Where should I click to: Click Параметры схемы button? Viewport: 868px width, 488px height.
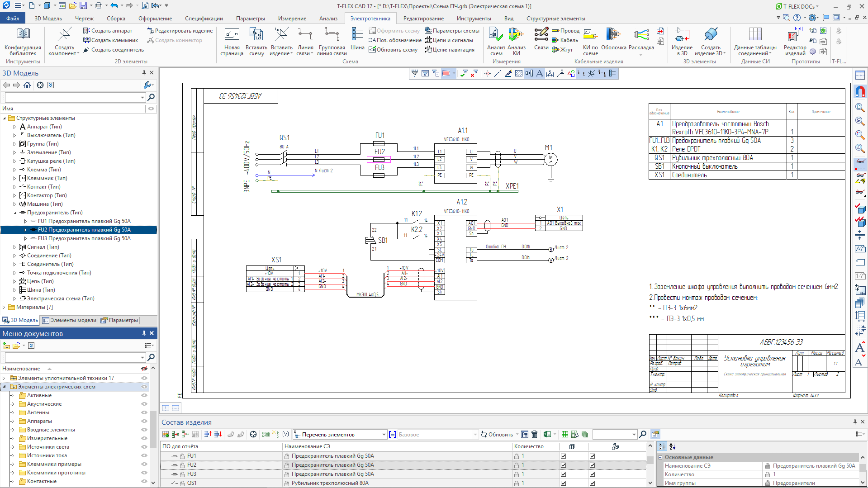[x=451, y=31]
